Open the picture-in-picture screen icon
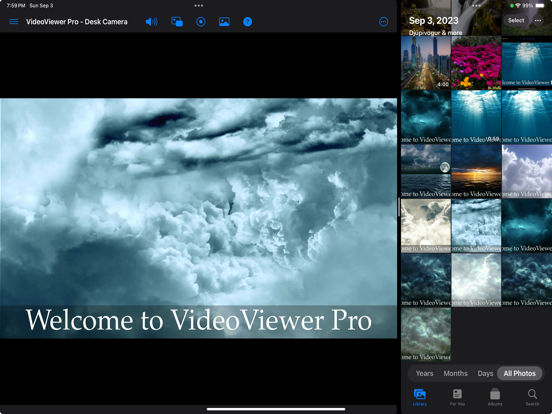This screenshot has width=552, height=414. point(177,22)
